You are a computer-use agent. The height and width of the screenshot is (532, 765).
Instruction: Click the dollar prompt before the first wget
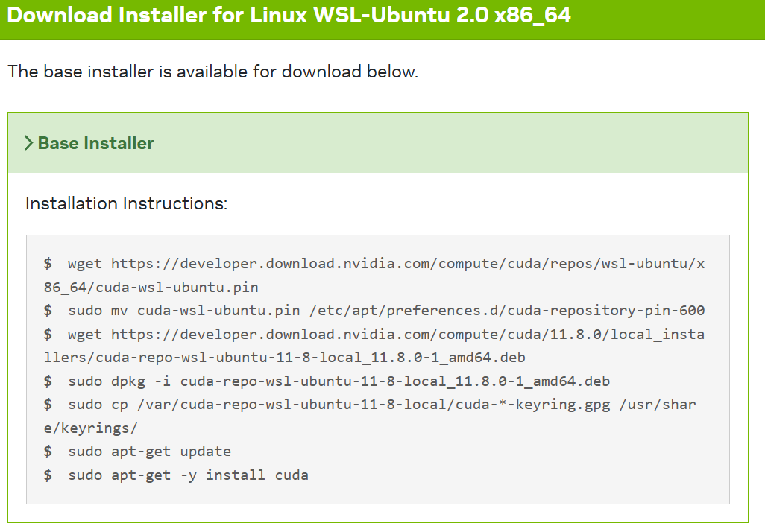pyautogui.click(x=48, y=264)
